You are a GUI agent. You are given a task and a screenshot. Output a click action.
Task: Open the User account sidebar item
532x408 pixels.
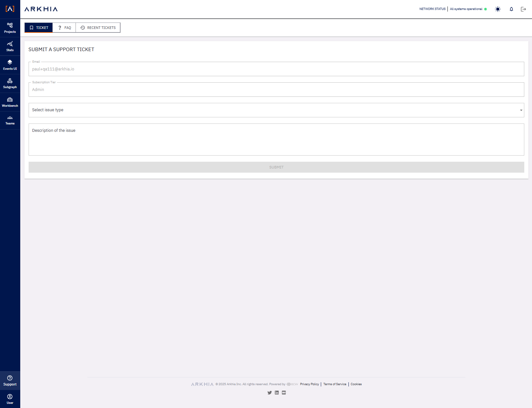(10, 399)
